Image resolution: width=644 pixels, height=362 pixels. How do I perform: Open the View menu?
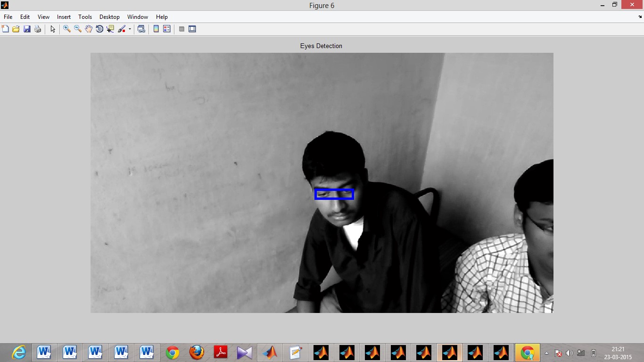click(x=43, y=17)
